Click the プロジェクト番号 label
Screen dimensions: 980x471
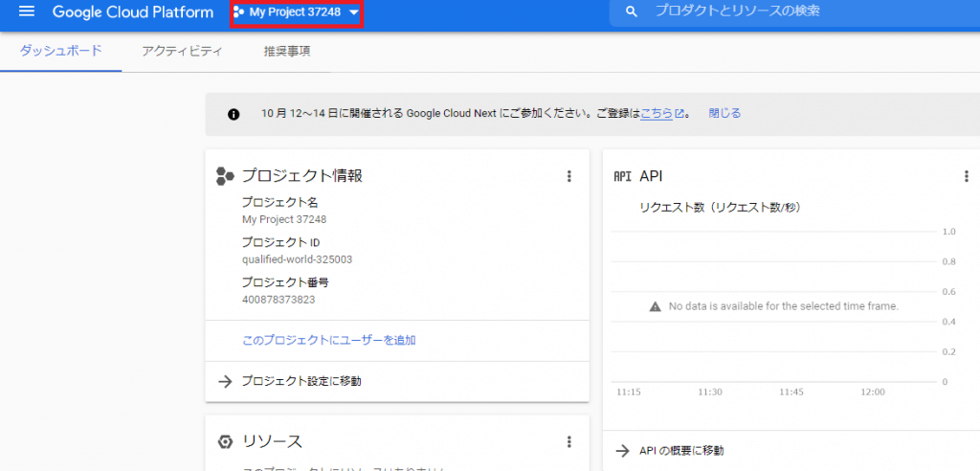pyautogui.click(x=285, y=282)
